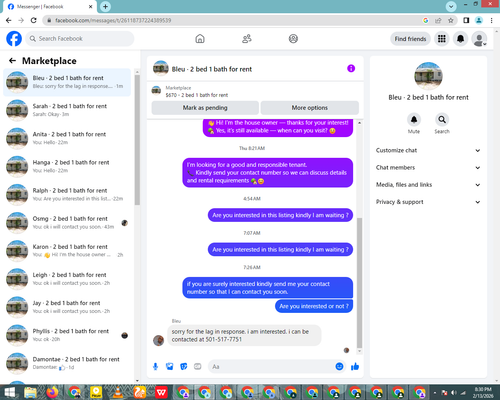Open the Groups icon in top bar
Viewport: 500px width, 400px height.
(293, 39)
